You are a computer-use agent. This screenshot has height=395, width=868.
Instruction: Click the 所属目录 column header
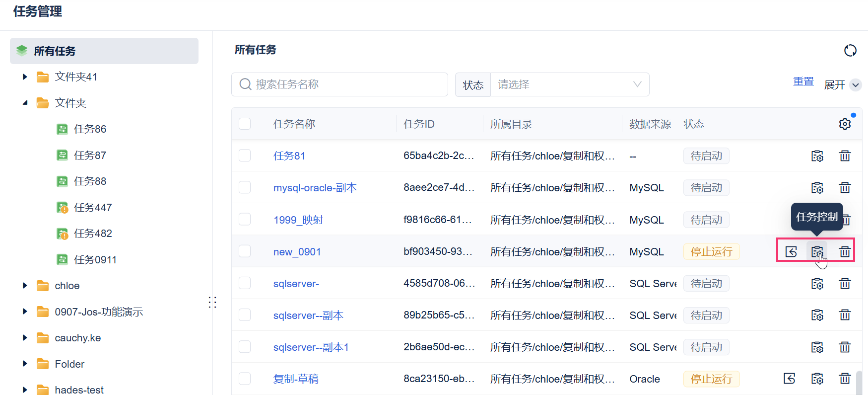[x=511, y=124]
